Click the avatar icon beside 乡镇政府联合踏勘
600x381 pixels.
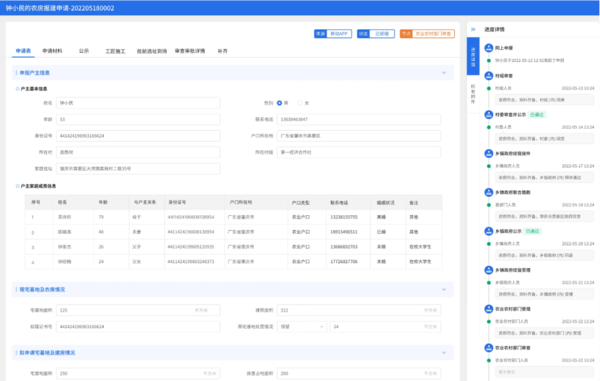pyautogui.click(x=489, y=192)
